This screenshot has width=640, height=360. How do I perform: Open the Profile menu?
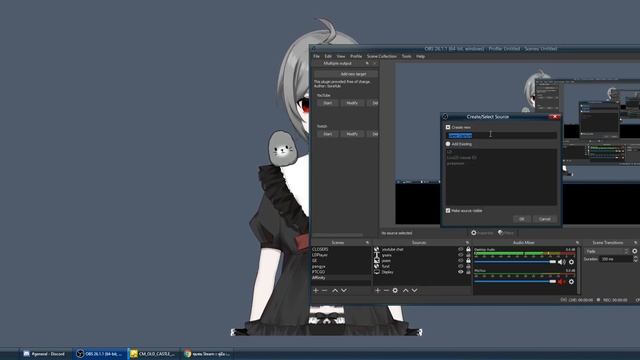pyautogui.click(x=356, y=56)
